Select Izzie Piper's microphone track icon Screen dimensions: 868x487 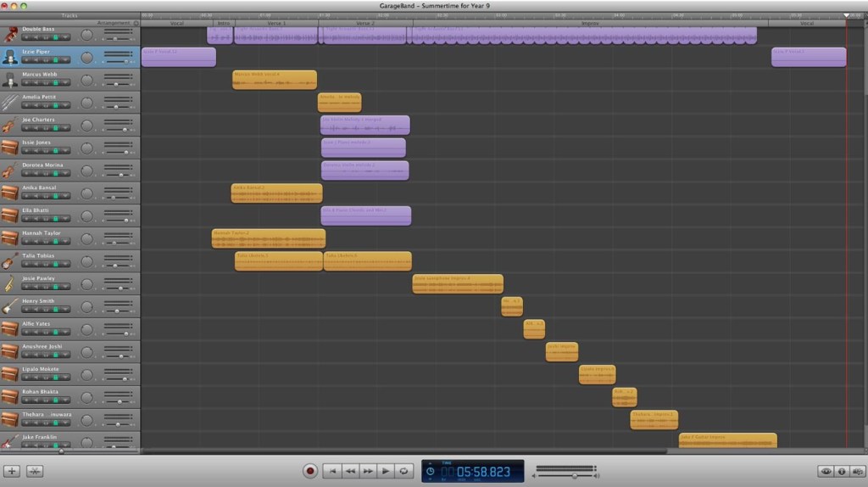(x=9, y=57)
